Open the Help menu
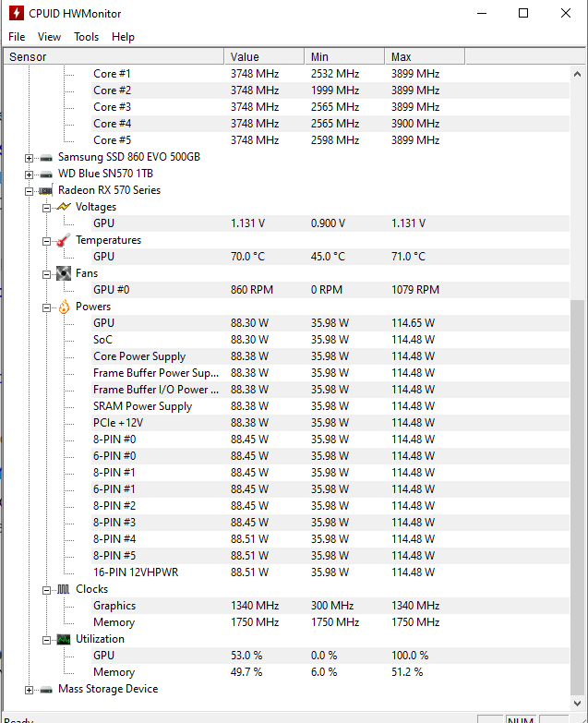 tap(123, 37)
